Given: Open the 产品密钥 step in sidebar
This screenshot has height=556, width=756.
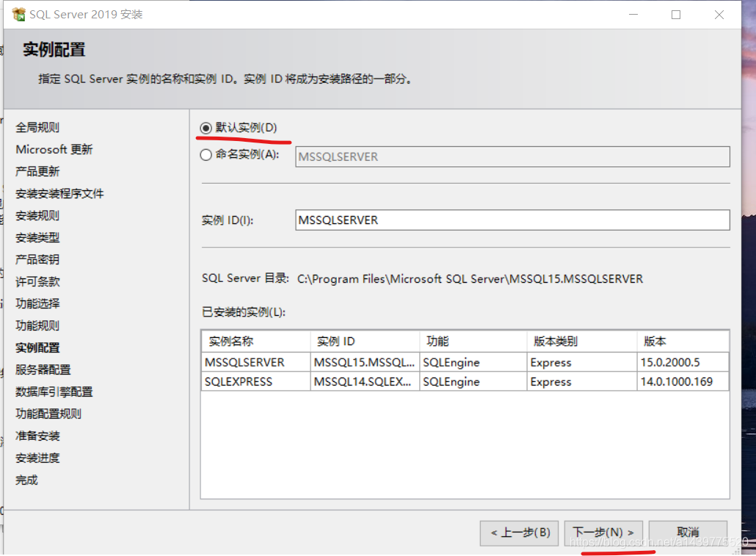Looking at the screenshot, I should (37, 260).
